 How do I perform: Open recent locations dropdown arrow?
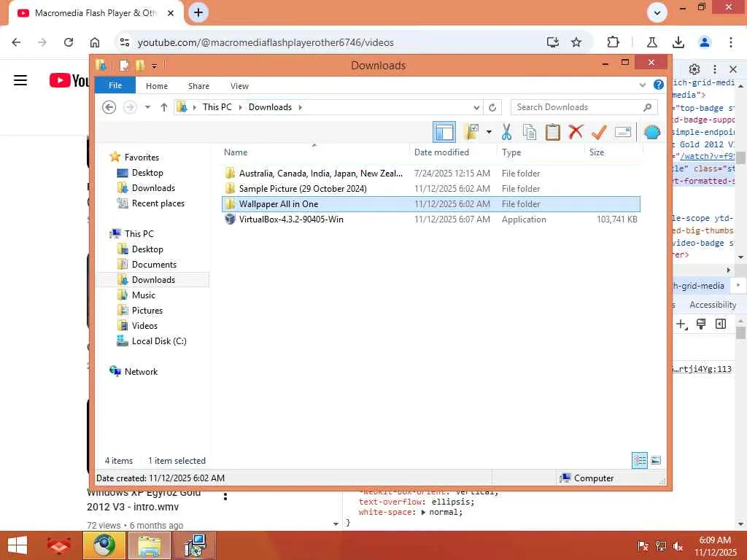coord(147,107)
